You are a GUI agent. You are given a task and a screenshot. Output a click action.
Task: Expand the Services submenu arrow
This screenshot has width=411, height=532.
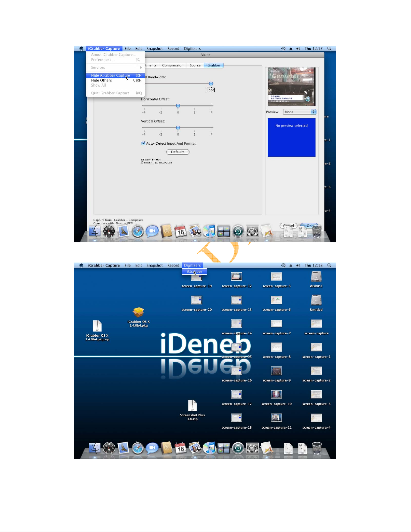coord(141,67)
